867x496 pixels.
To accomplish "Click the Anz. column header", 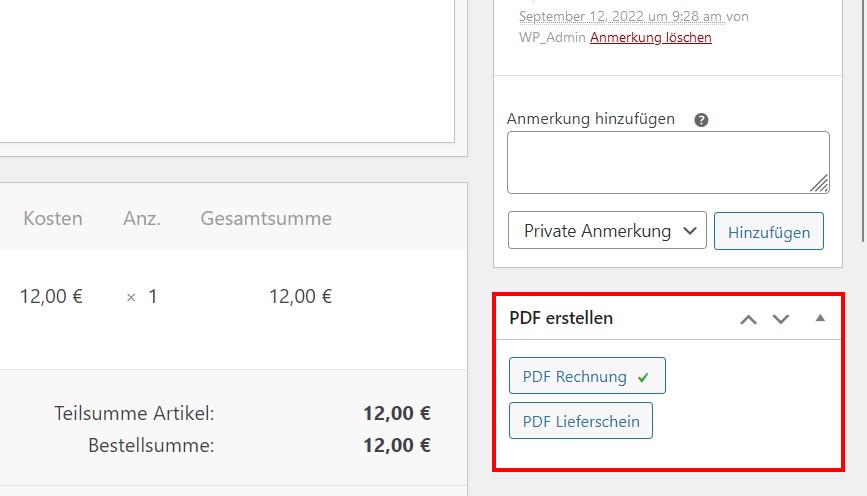I will point(142,218).
